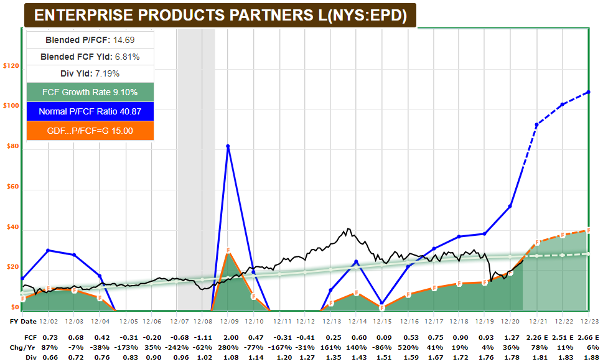Click the 520% Chg/Yr value
Image resolution: width=603 pixels, height=364 pixels.
tap(408, 347)
